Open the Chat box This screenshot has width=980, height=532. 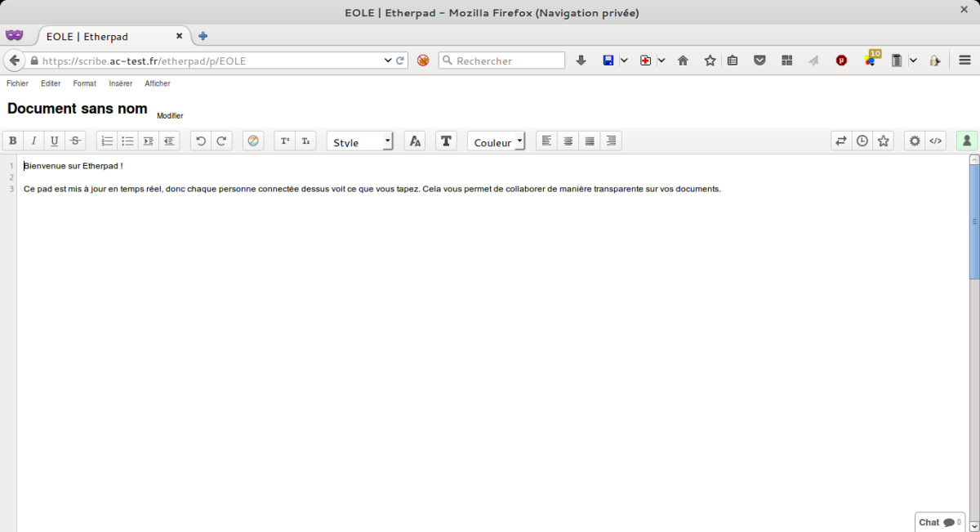(x=940, y=522)
